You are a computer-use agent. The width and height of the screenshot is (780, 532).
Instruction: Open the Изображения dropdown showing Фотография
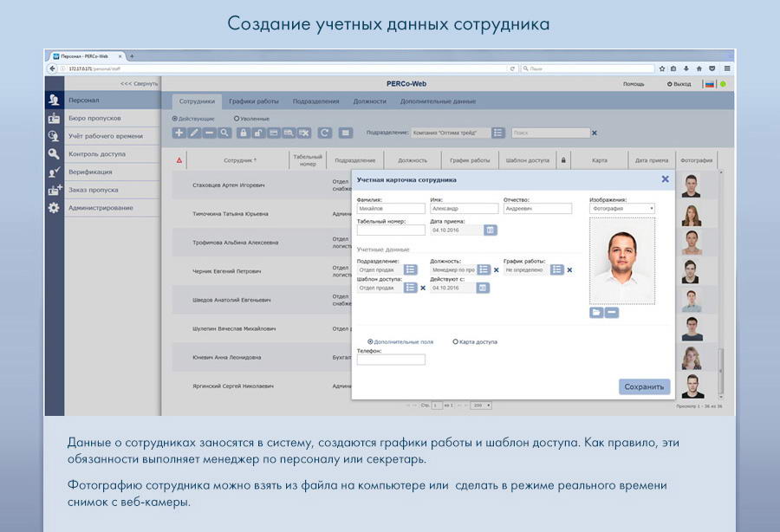pos(621,209)
